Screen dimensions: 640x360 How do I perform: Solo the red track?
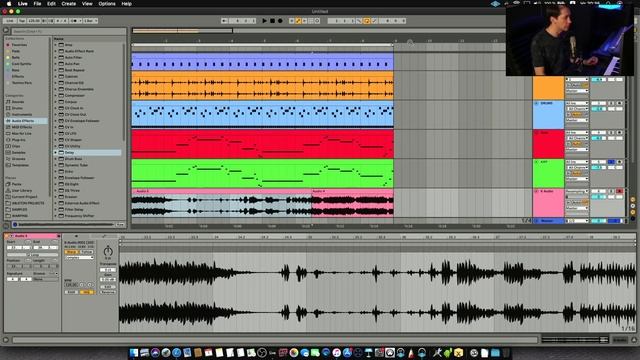[611, 133]
